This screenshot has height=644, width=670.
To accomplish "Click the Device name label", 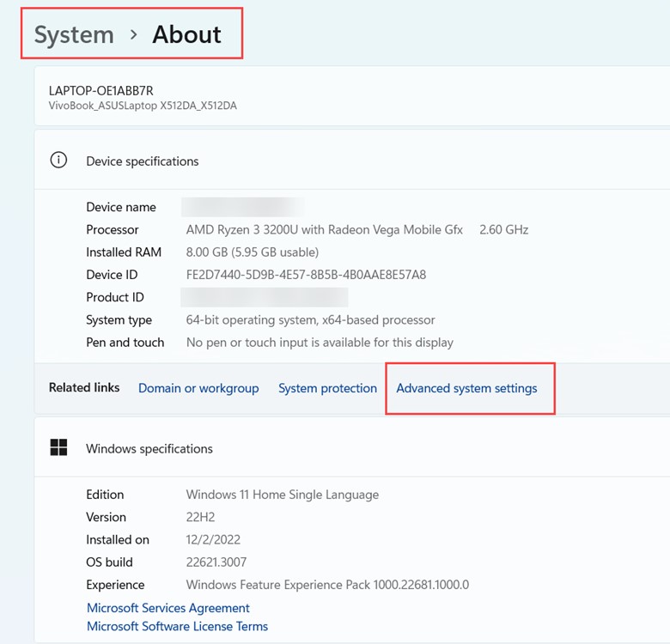I will pyautogui.click(x=121, y=207).
